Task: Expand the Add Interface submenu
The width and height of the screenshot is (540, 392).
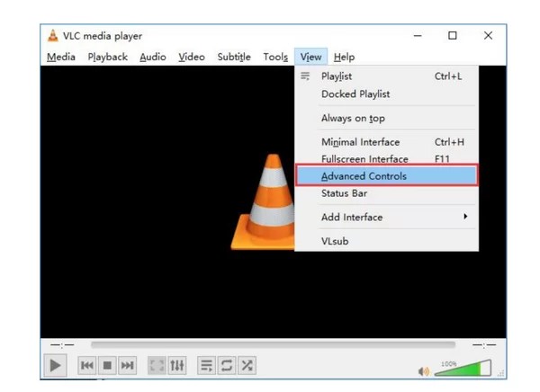Action: coord(386,218)
